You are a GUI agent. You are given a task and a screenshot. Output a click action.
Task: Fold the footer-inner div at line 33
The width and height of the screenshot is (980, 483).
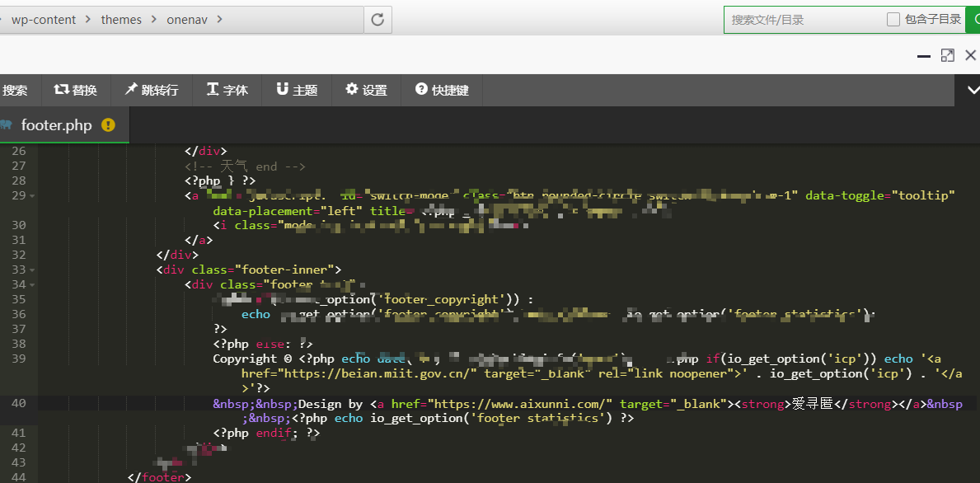pos(31,270)
